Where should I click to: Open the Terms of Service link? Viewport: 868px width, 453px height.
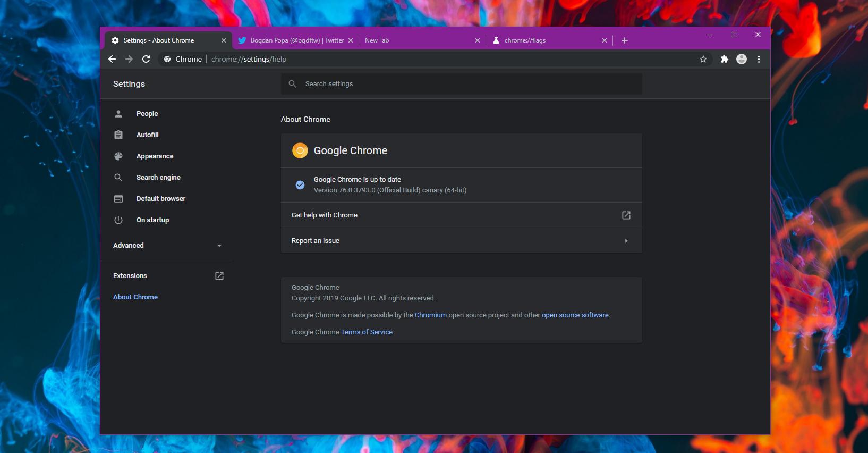pos(367,332)
